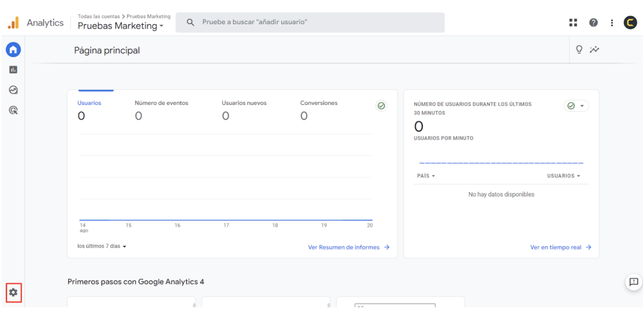Viewport: 644px width, 309px height.
Task: Click the Analytics product name text
Action: pos(45,23)
